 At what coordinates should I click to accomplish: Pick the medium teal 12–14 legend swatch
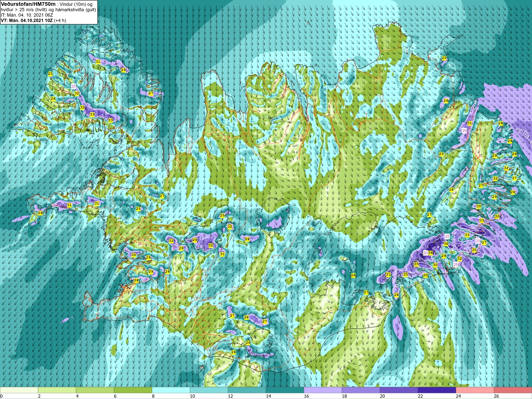tap(247, 390)
